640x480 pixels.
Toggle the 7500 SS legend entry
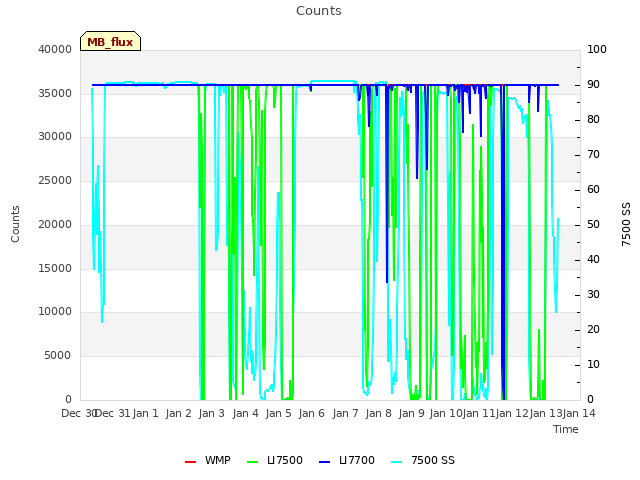423,460
